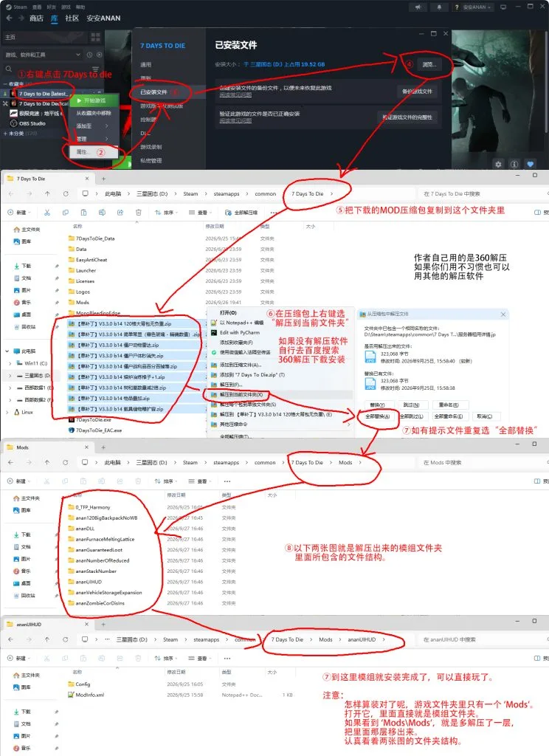Click the Share icon in 7 Days To Die window

tap(120, 213)
